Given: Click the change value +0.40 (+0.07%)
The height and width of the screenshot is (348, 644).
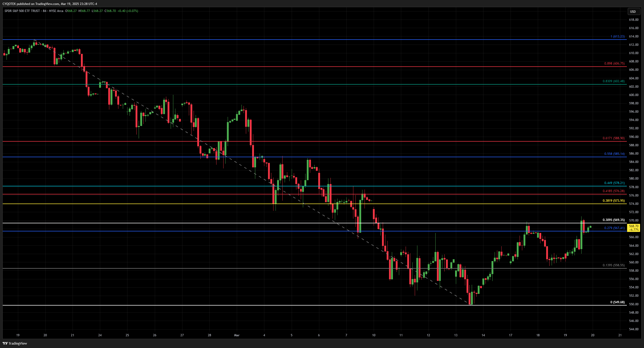Looking at the screenshot, I should pyautogui.click(x=128, y=11).
